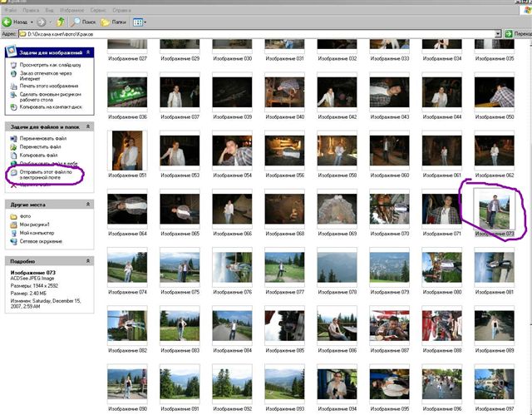Image resolution: width=532 pixels, height=415 pixels.
Task: Open the Back history dropdown arrow
Action: click(x=32, y=22)
